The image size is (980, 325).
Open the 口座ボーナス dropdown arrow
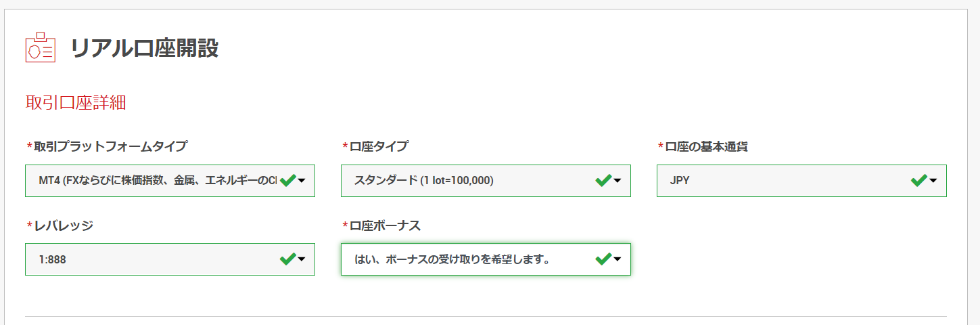[617, 259]
